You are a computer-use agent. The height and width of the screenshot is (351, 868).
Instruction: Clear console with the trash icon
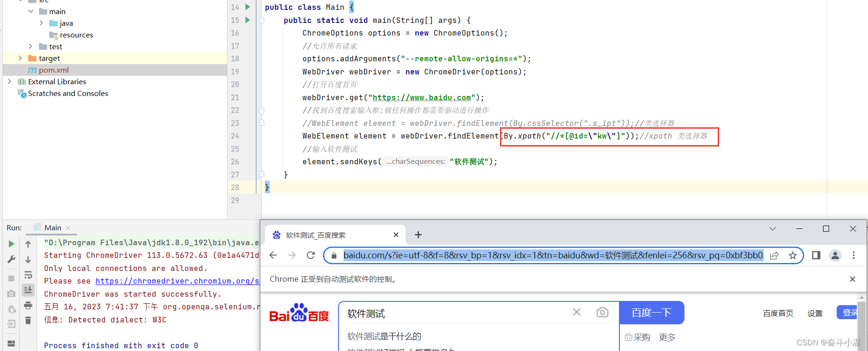(x=28, y=321)
